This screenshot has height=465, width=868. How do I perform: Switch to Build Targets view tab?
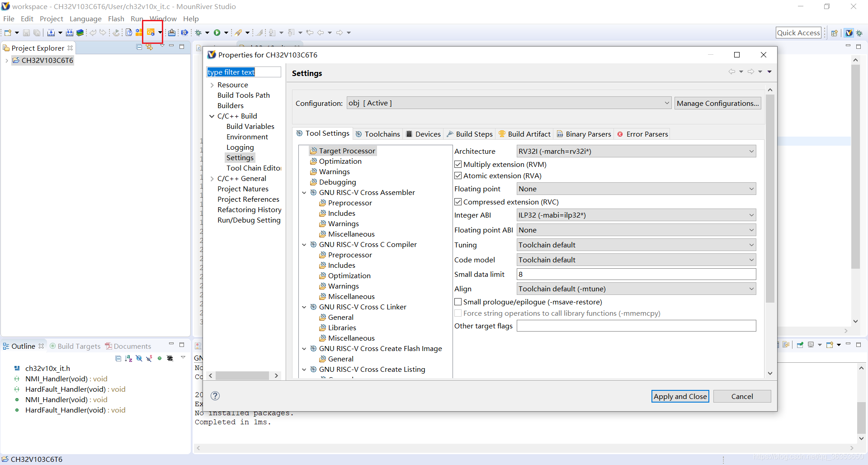tap(75, 346)
